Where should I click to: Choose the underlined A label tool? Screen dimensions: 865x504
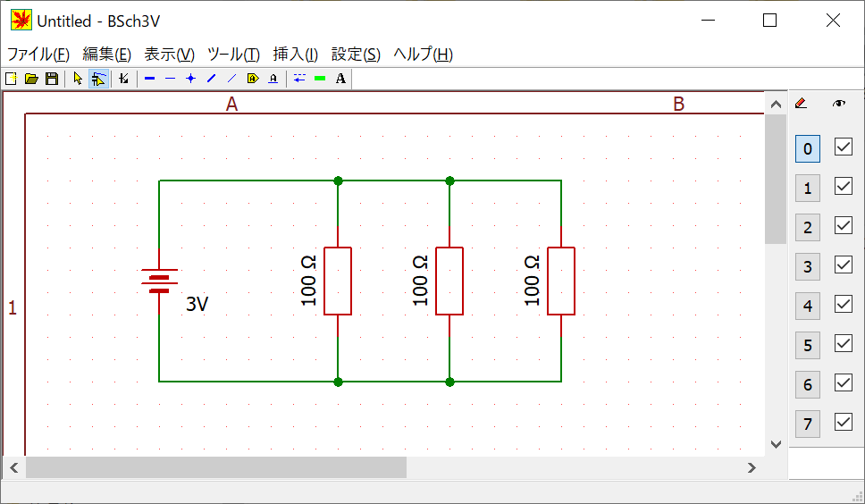click(x=273, y=79)
